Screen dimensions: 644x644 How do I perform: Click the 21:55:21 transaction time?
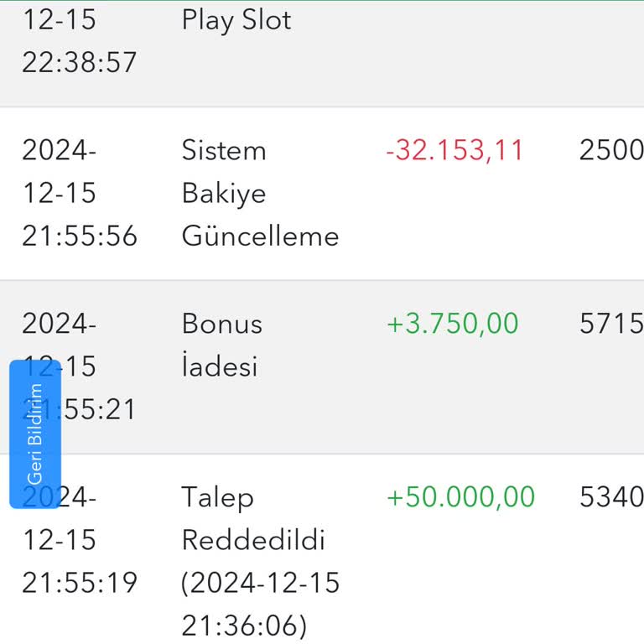click(92, 410)
